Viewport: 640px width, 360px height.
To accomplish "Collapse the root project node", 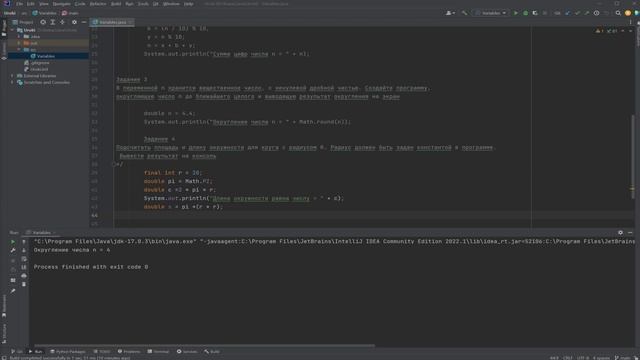I will coord(12,30).
